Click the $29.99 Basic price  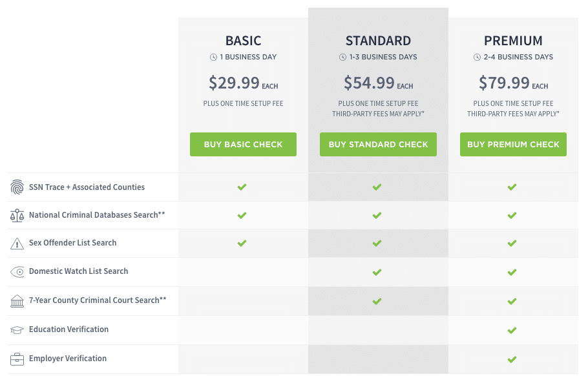(x=234, y=83)
